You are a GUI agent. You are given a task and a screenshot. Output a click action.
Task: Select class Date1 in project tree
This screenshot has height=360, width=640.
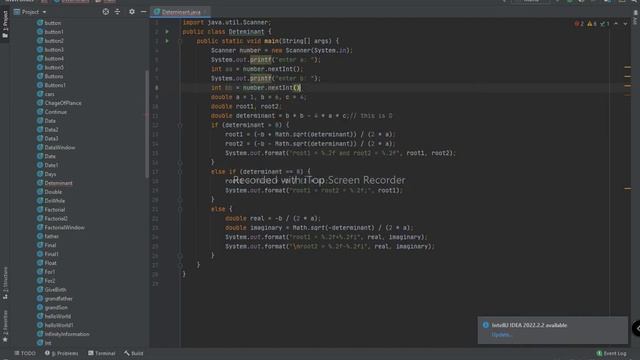click(x=48, y=165)
